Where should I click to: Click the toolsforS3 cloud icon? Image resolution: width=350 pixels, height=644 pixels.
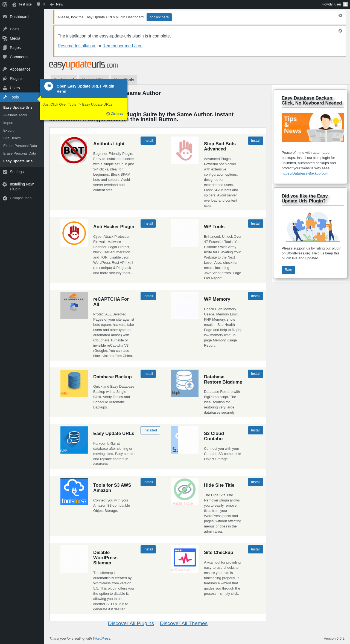point(74,492)
